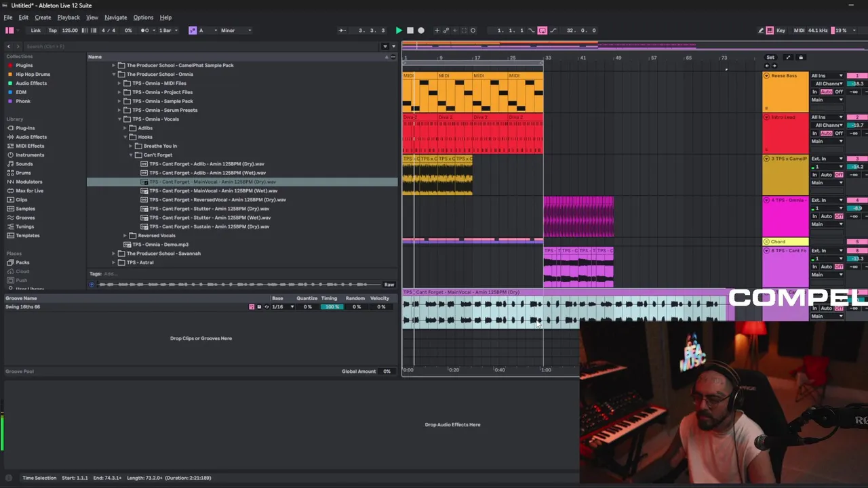This screenshot has height=488, width=868.
Task: Select Max for Live in the Library
Action: (x=29, y=190)
